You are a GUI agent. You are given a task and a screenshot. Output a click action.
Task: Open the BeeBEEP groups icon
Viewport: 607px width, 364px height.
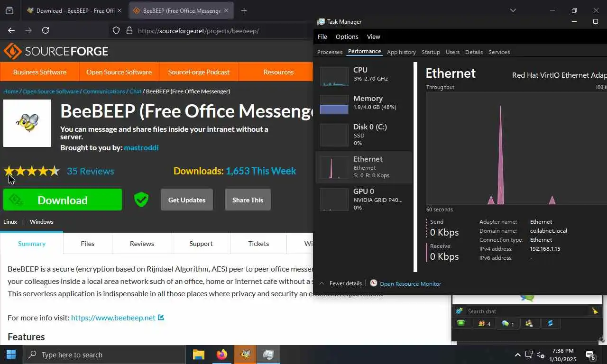[x=529, y=323]
